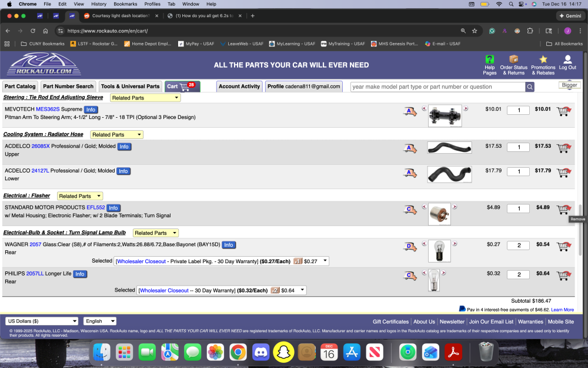Screen dimensions: 588x368
Task: Open the US Dollars currency dropdown
Action: click(x=41, y=320)
